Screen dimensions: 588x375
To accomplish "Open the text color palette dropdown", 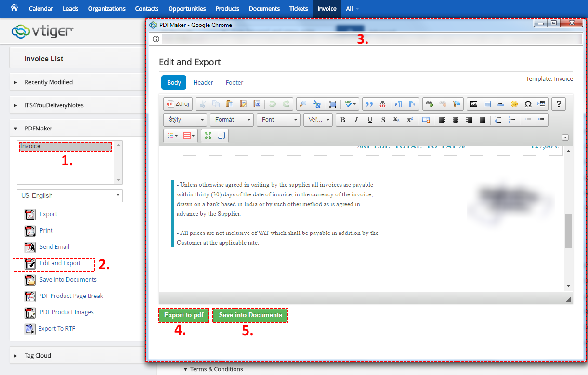I will pos(172,136).
